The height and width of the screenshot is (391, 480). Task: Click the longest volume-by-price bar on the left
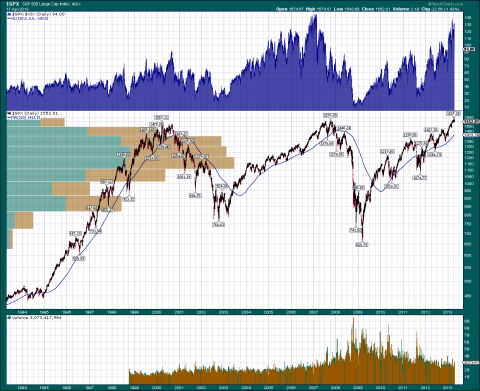120,163
